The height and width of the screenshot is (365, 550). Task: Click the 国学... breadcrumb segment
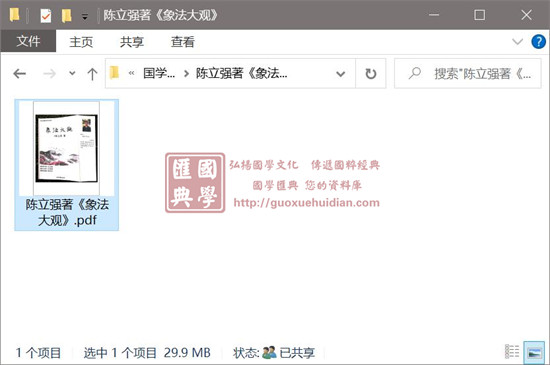pos(159,74)
